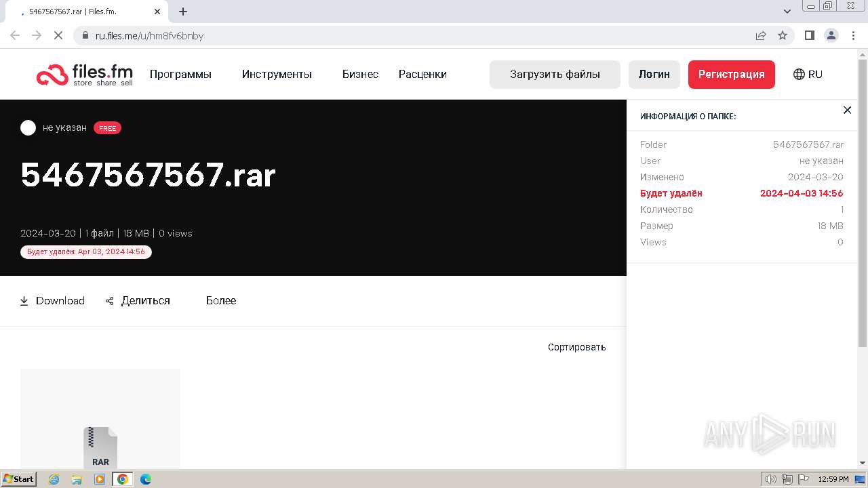Click taskbar clock 12:59 PM
The image size is (868, 488).
833,479
